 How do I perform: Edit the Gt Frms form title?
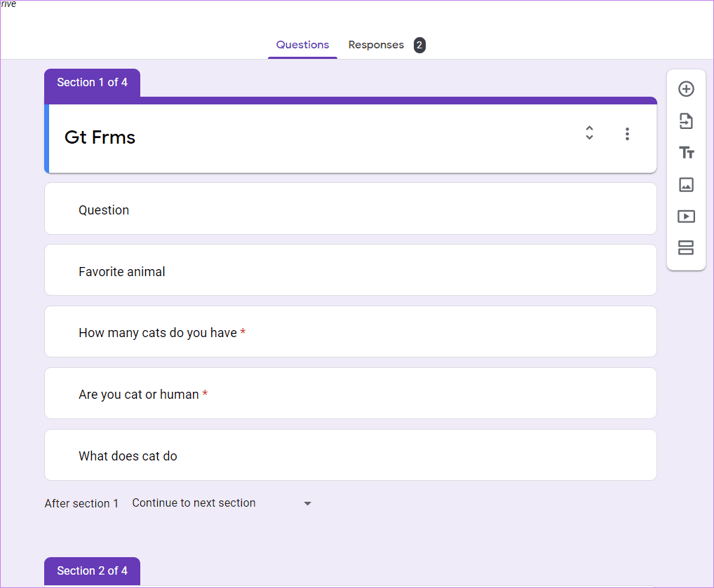pos(100,137)
